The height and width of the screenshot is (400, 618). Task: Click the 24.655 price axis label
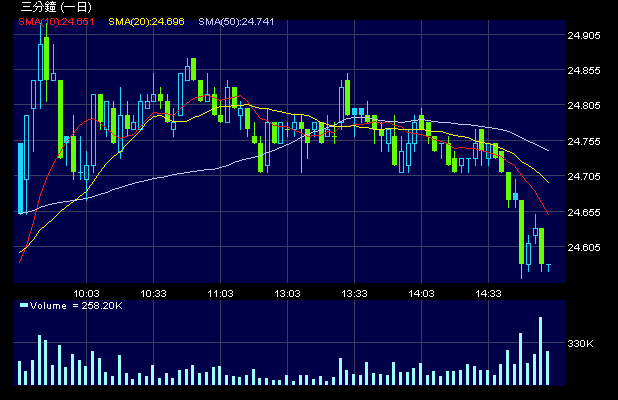tap(584, 212)
